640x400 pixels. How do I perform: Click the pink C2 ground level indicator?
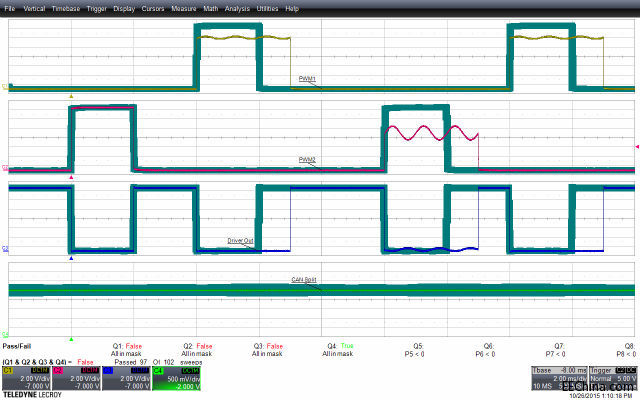point(5,167)
